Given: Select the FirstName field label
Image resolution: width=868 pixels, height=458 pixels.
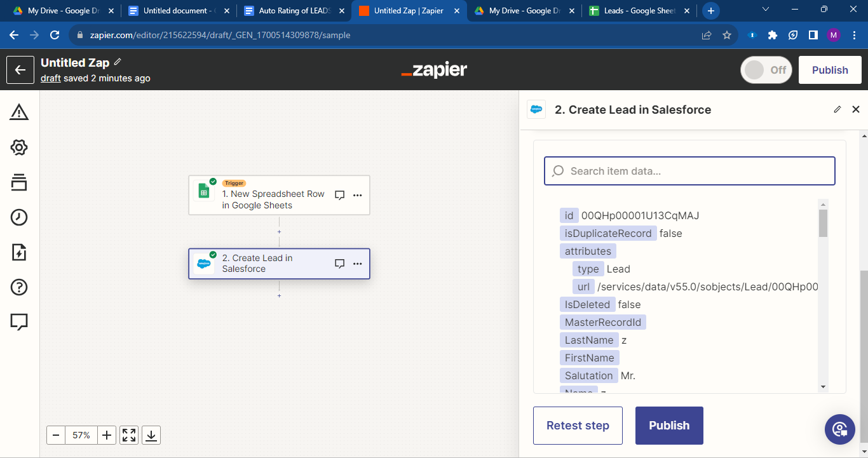Looking at the screenshot, I should (x=590, y=358).
